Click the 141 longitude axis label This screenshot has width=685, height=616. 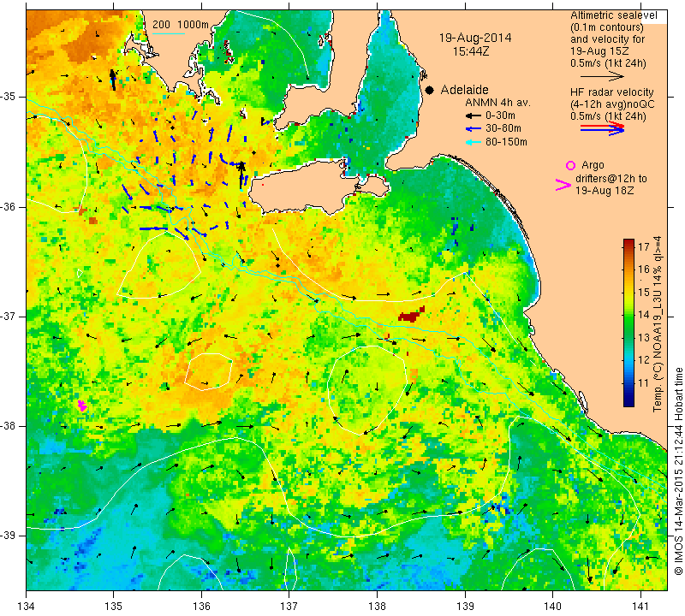(640, 606)
